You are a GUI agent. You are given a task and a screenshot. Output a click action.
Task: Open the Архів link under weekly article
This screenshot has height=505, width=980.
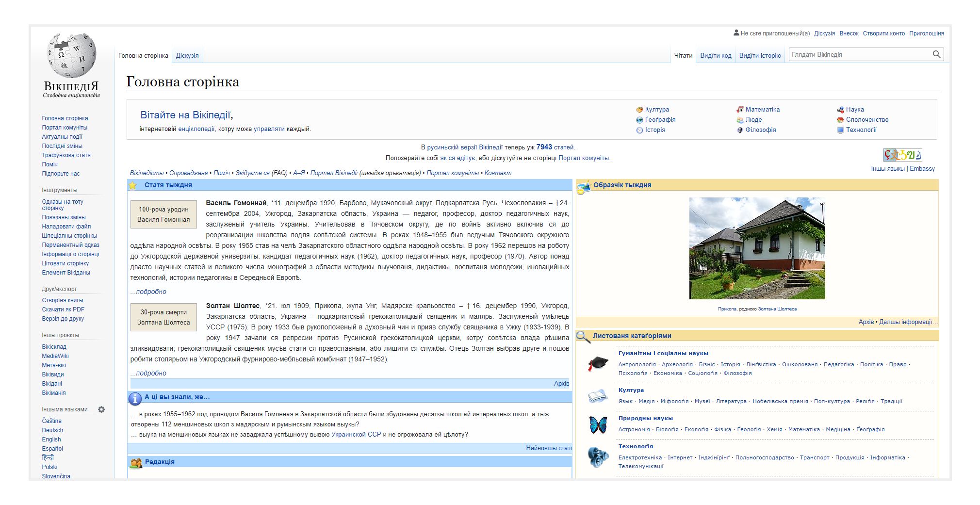(561, 384)
